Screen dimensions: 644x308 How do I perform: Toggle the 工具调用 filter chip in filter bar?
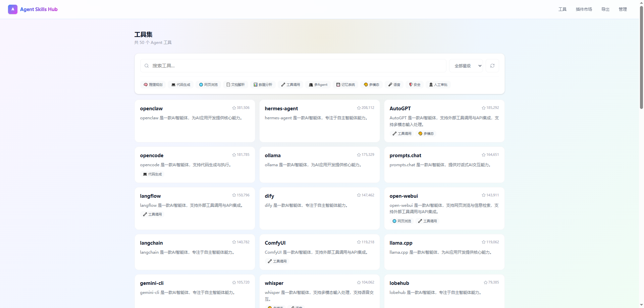290,85
